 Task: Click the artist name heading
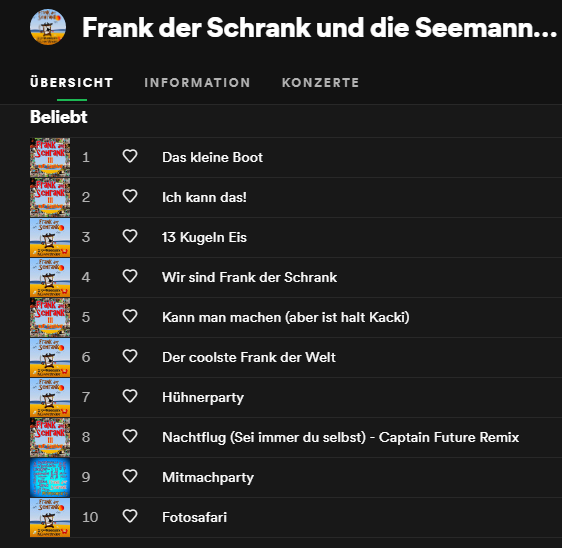(319, 28)
